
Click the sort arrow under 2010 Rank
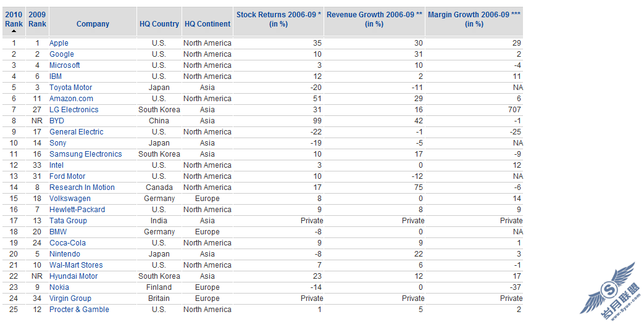pos(14,31)
